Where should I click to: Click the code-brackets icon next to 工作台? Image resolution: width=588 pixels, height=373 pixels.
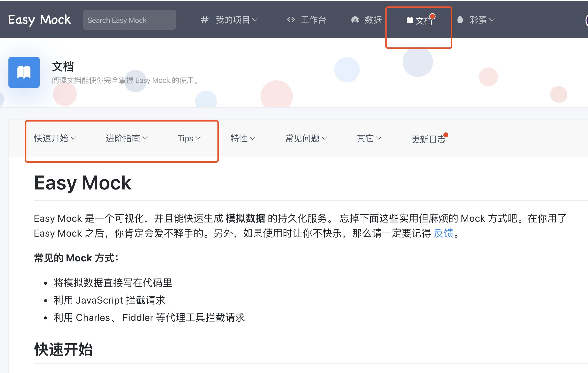click(x=291, y=20)
